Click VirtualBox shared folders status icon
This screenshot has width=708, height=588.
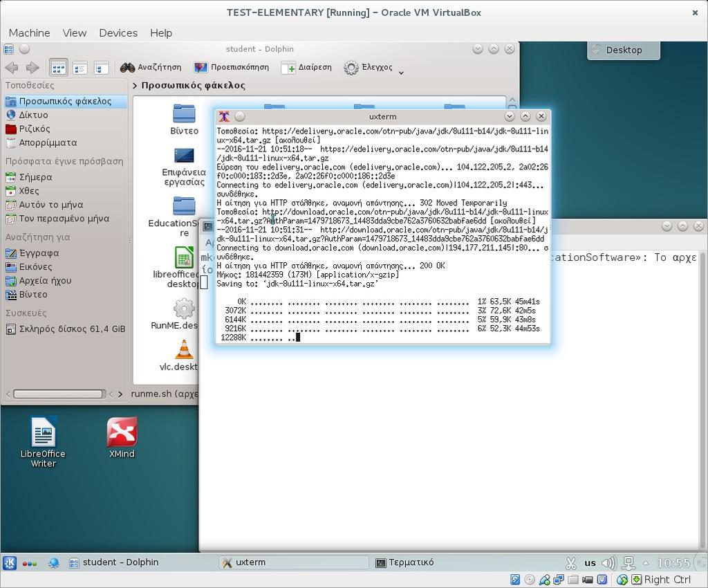tap(573, 580)
